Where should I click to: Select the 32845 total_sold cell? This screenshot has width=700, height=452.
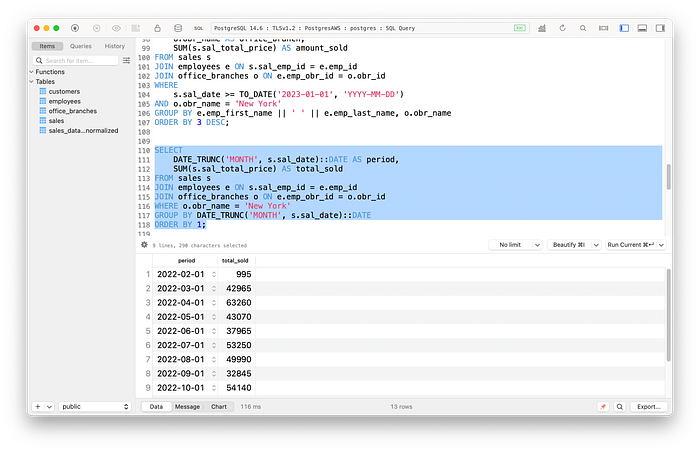coord(238,373)
